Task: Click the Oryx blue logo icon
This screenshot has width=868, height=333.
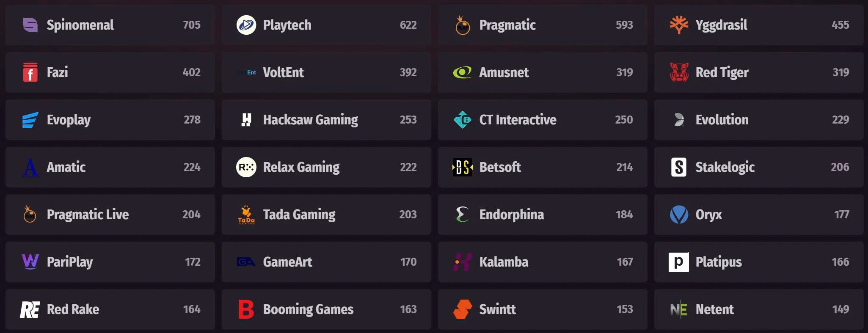Action: (679, 215)
